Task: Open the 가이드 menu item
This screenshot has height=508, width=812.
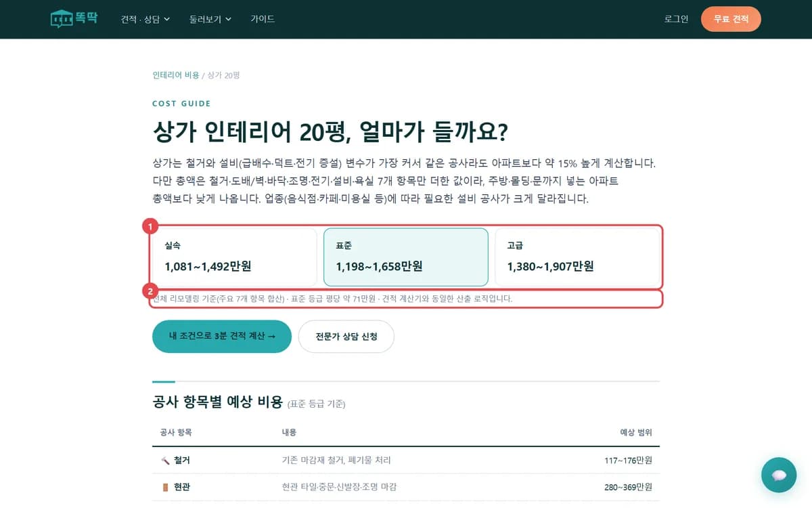Action: [x=263, y=19]
